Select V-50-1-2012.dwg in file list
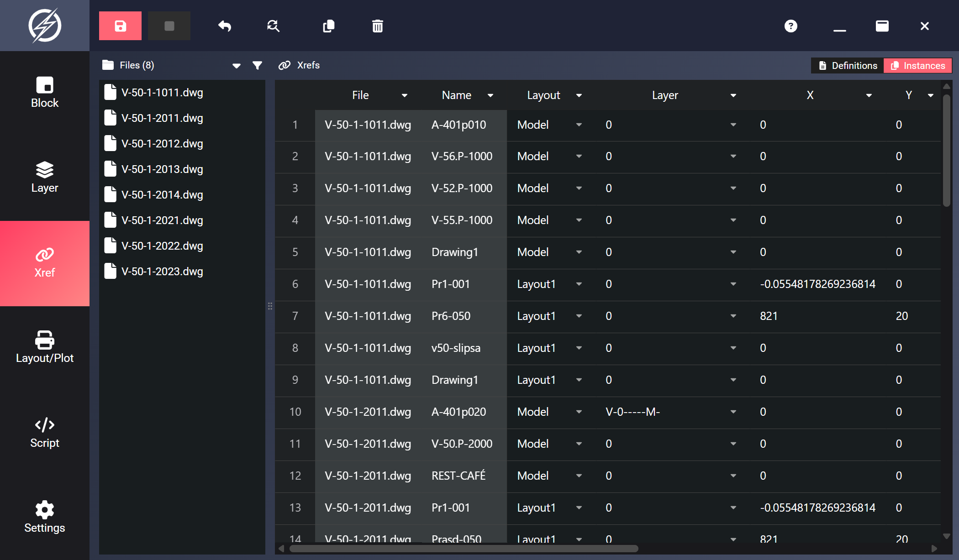Screen dimensions: 959x560 click(182, 143)
